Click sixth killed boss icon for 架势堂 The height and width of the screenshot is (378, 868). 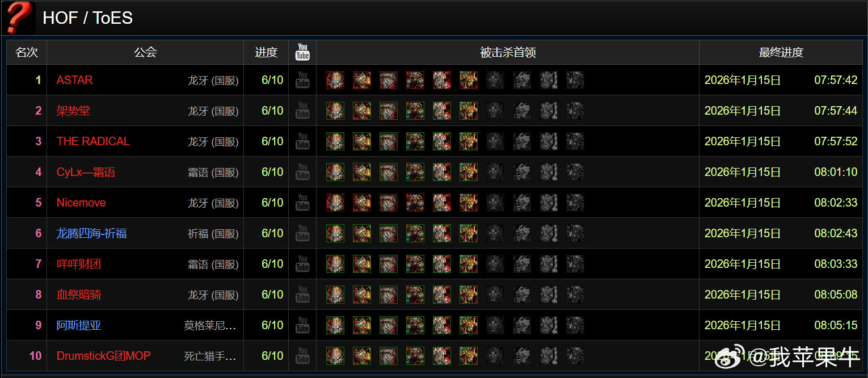tap(469, 111)
